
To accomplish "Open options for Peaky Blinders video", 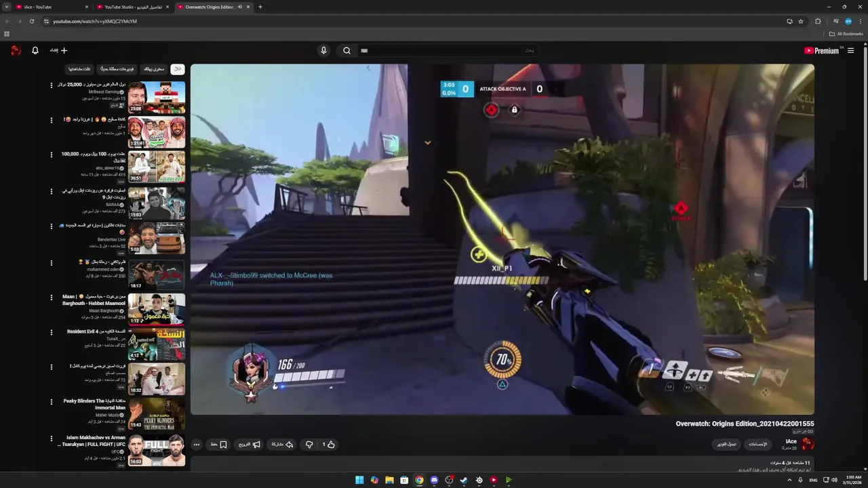I will (x=51, y=402).
